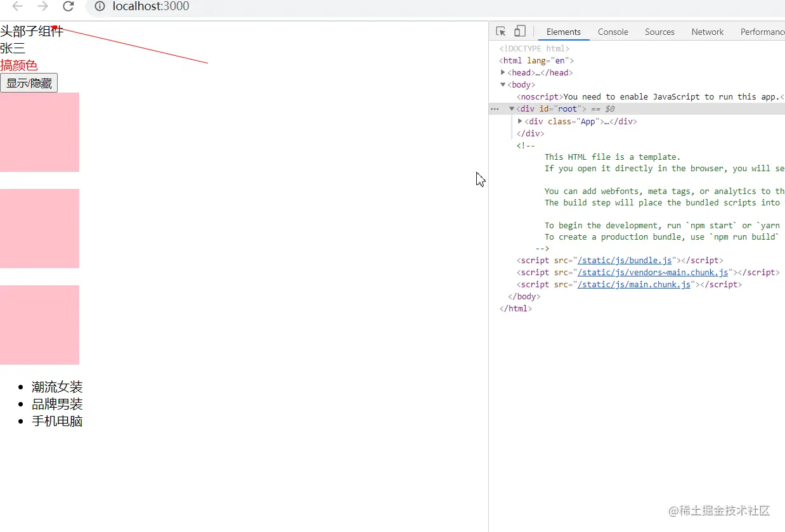The image size is (785, 532).
Task: Click the 张三 text
Action: click(13, 48)
